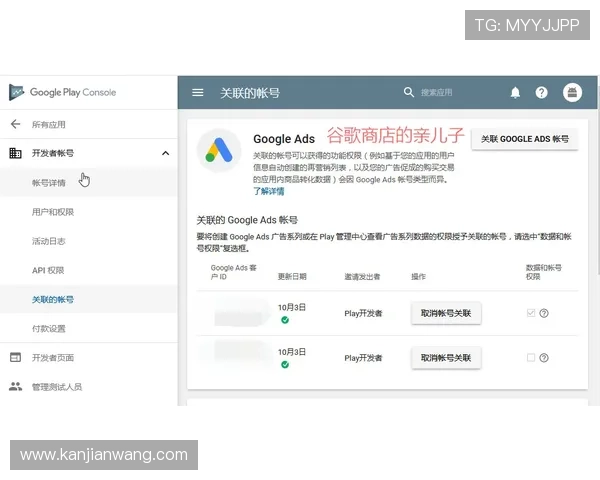Click the 管理测试人员 people icon
Image resolution: width=600 pixels, height=480 pixels.
point(15,386)
